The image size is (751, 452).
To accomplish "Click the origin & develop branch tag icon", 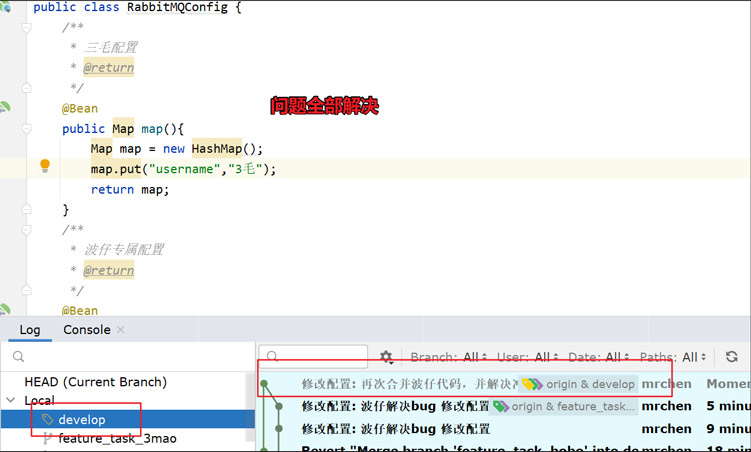I will pyautogui.click(x=532, y=384).
